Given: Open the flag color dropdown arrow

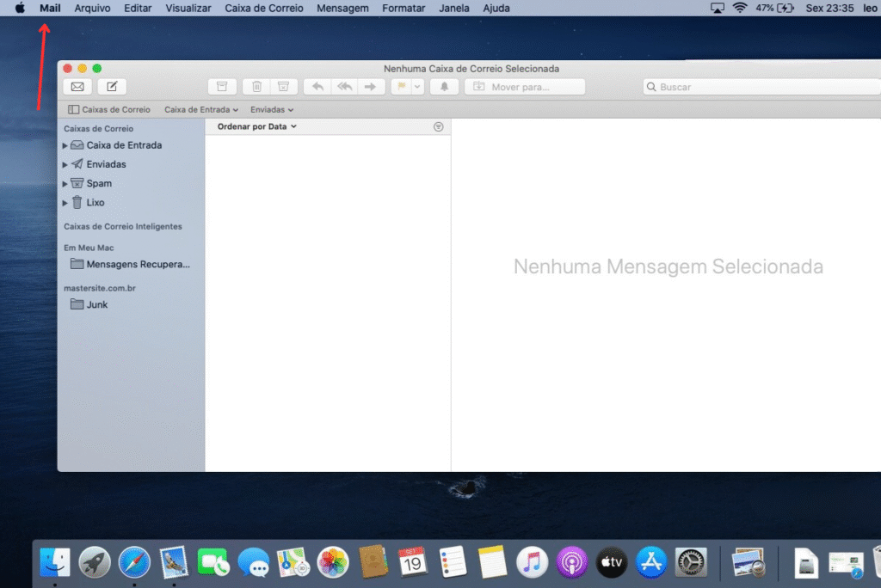Looking at the screenshot, I should 417,87.
